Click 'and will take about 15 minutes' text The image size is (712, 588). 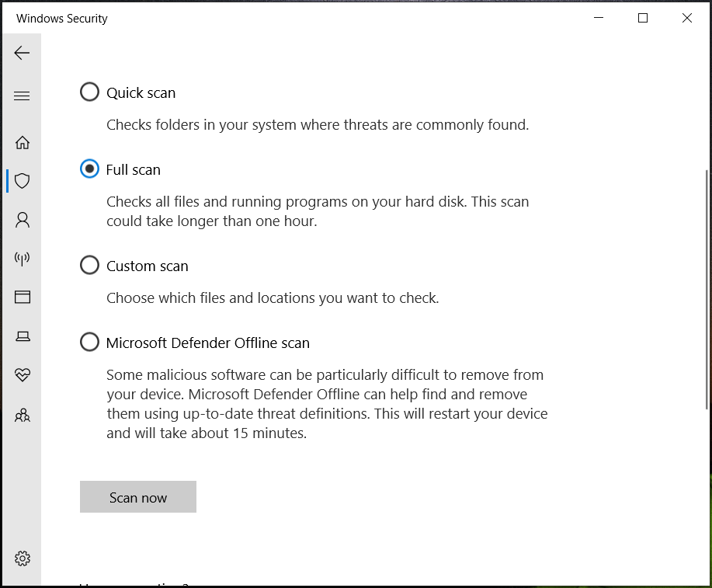tap(207, 433)
